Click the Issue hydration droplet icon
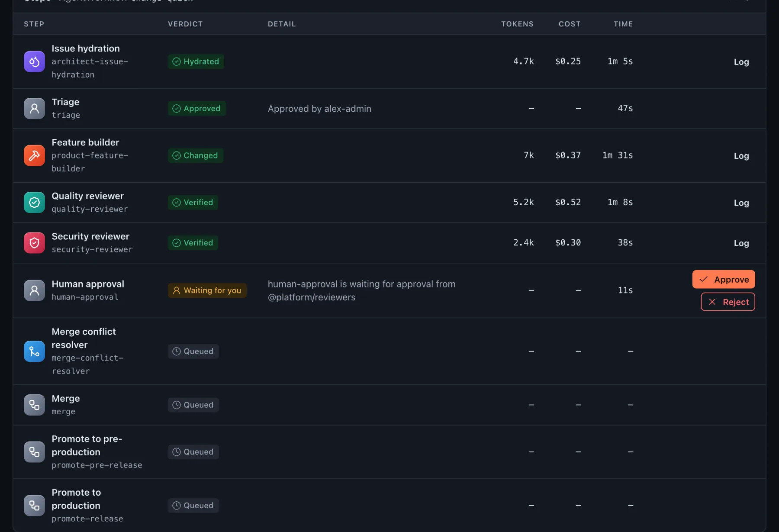 (x=34, y=61)
